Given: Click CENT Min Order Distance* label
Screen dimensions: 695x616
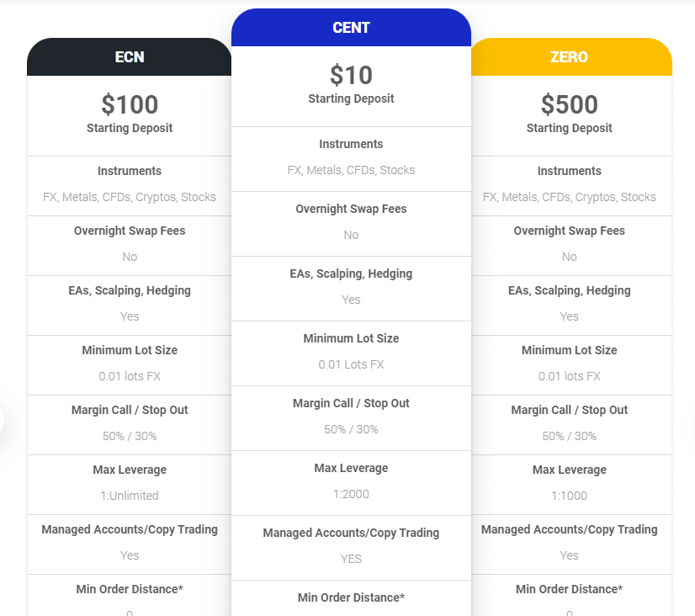Looking at the screenshot, I should [351, 597].
